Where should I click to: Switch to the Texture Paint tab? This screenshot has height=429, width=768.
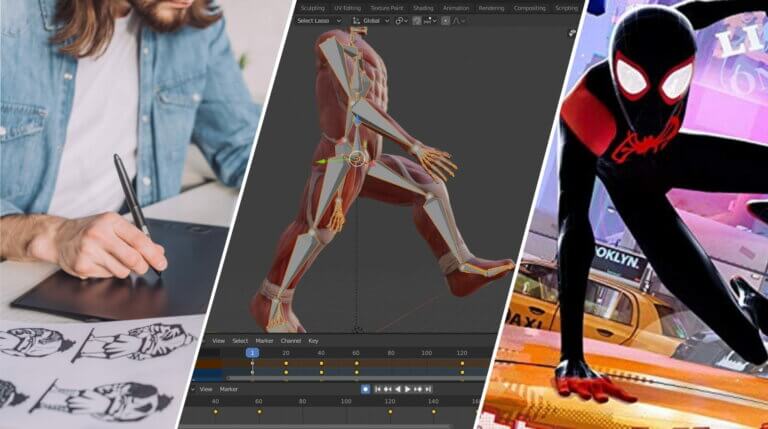click(386, 8)
